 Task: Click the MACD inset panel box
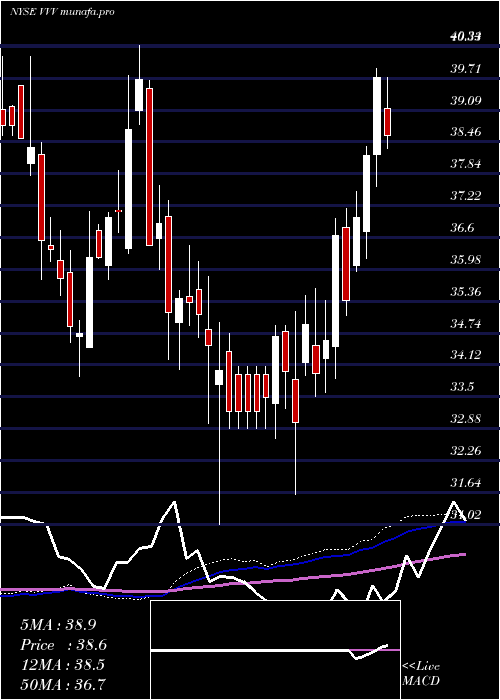[x=275, y=650]
